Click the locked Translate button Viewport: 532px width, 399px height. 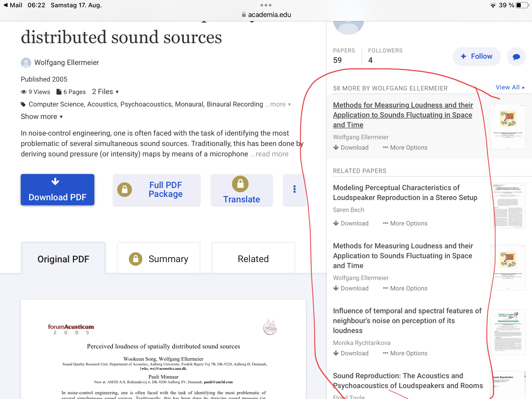(x=242, y=190)
